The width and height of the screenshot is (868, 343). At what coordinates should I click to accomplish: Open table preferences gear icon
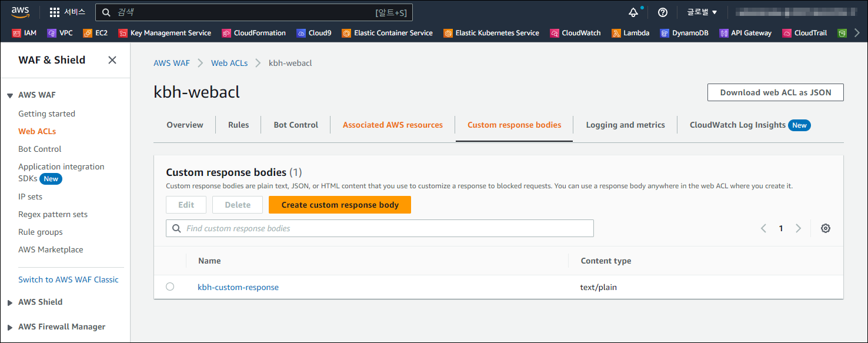(x=826, y=228)
